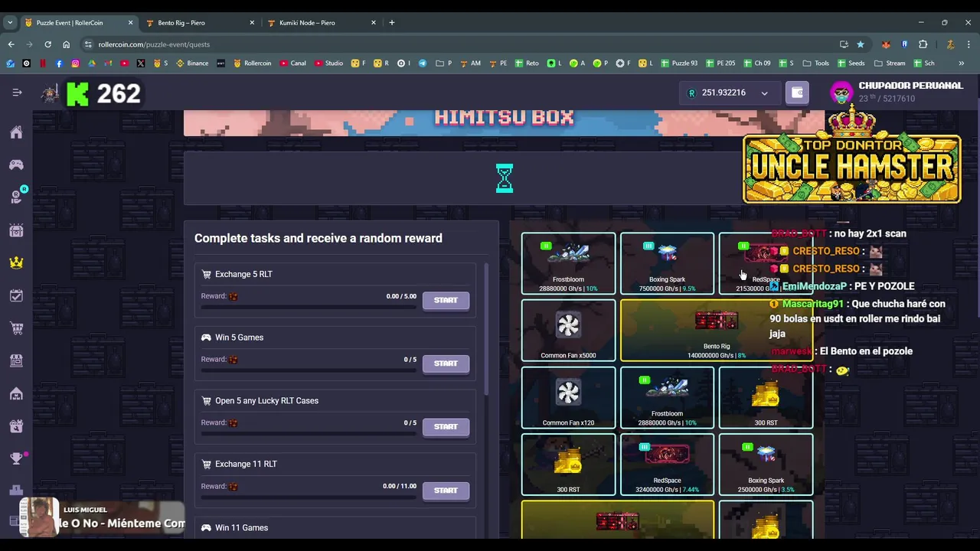
Task: Open the Canal YouTube bookmark
Action: [293, 64]
